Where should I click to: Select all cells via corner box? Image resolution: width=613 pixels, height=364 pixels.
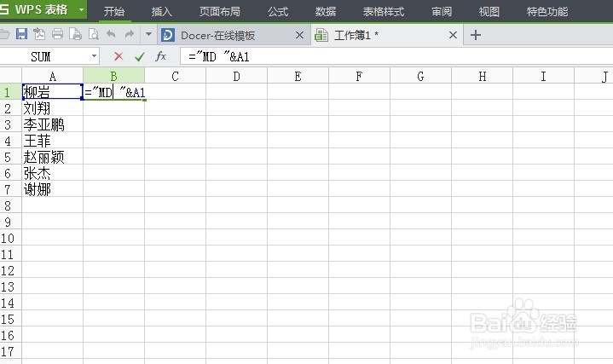[10, 76]
